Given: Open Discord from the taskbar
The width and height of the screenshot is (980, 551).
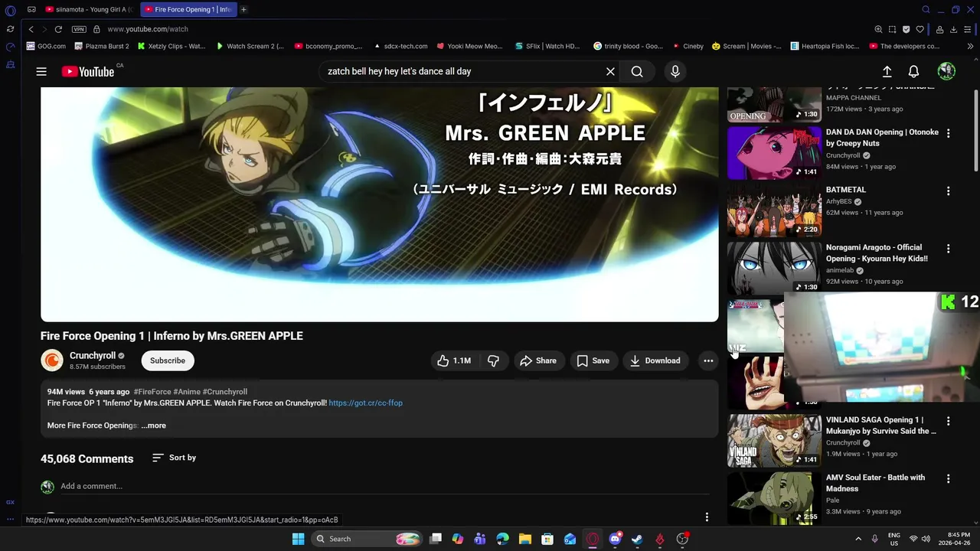Looking at the screenshot, I should [615, 539].
